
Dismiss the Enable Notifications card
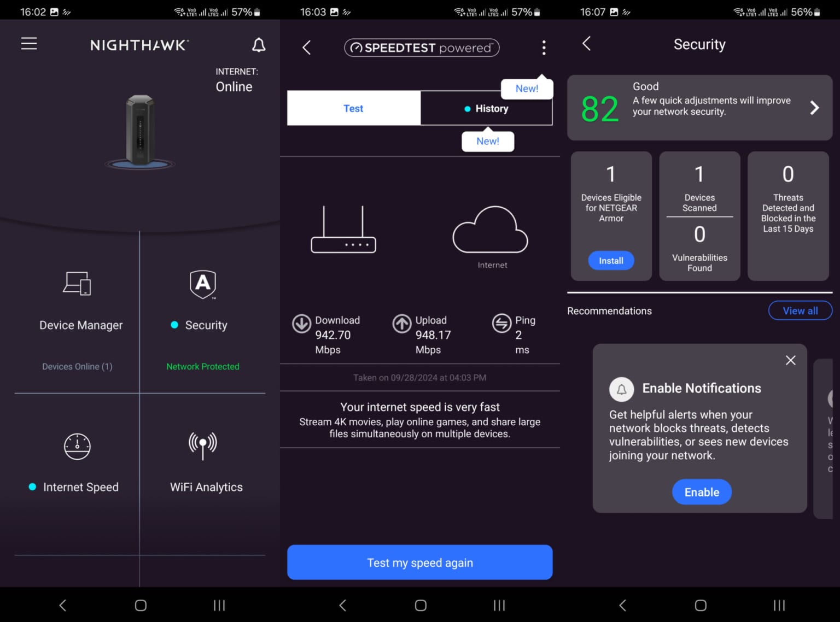(790, 360)
